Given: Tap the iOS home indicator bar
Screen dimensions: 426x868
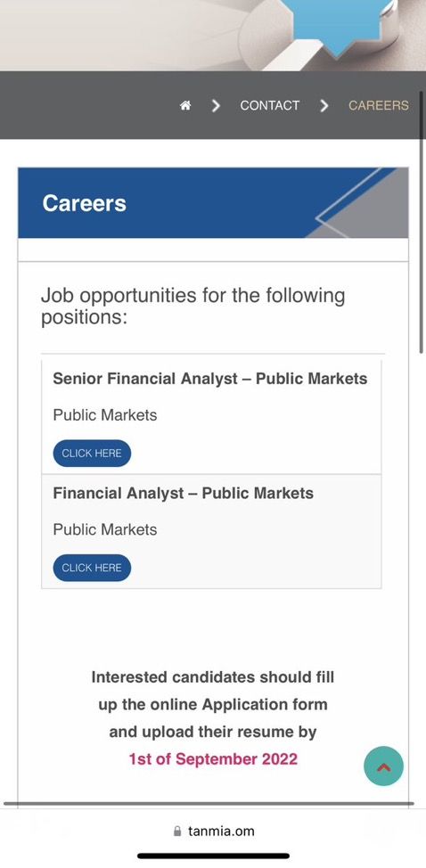Looking at the screenshot, I should [213, 856].
